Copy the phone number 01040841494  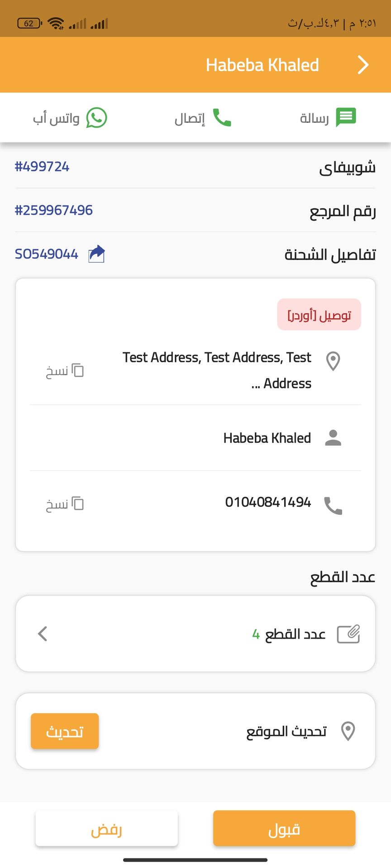pyautogui.click(x=65, y=504)
